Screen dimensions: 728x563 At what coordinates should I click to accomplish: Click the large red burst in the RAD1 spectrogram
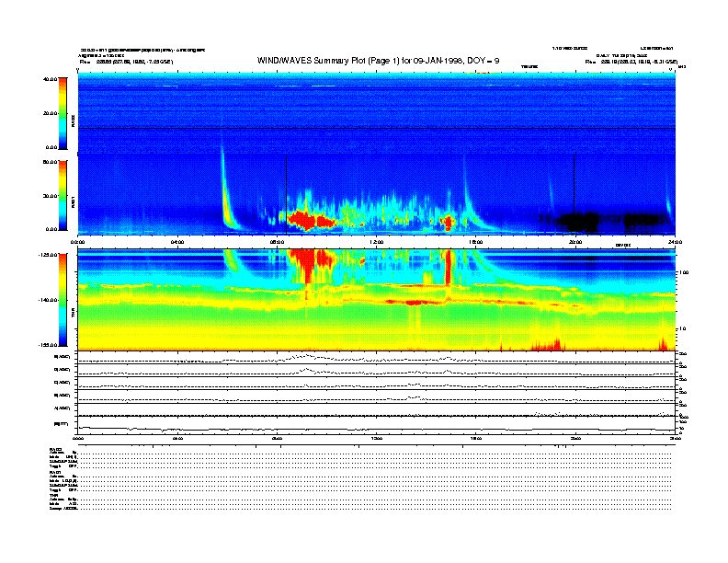coord(310,220)
